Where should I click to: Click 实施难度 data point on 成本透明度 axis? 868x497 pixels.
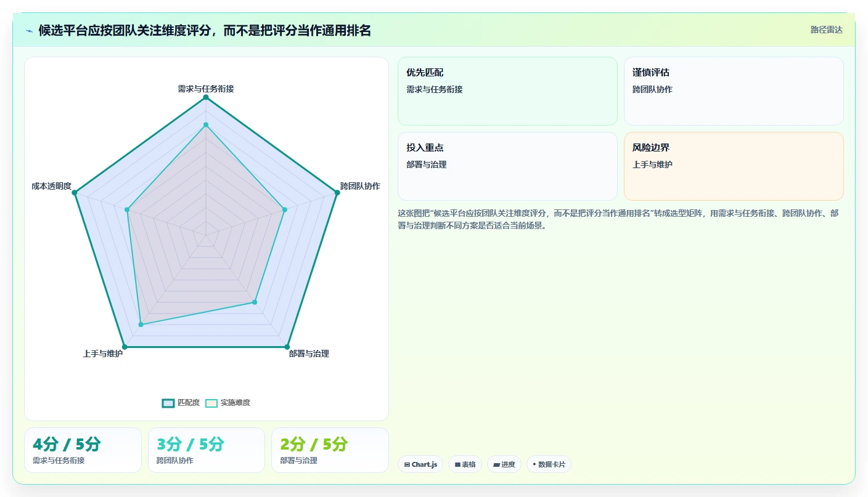coord(127,210)
